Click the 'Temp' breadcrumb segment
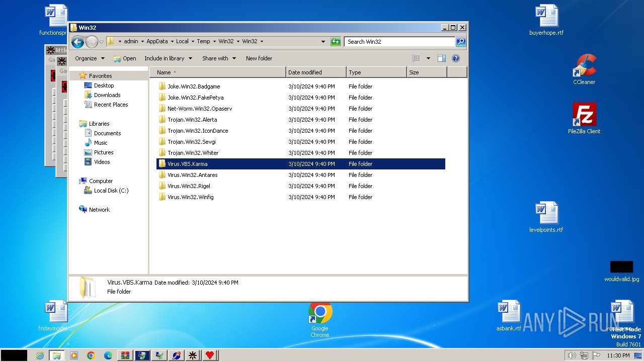644x362 pixels. [x=203, y=42]
